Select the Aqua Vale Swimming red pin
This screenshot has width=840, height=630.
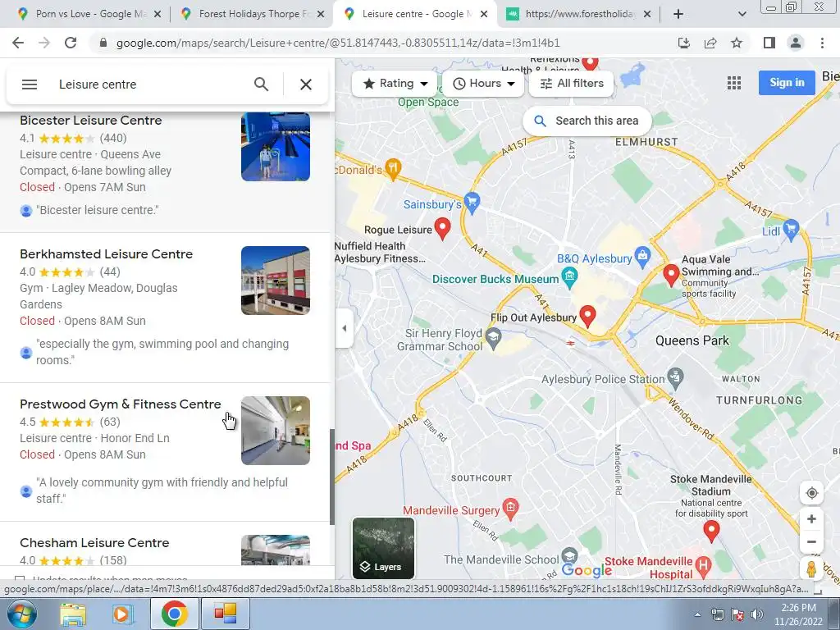pos(671,275)
